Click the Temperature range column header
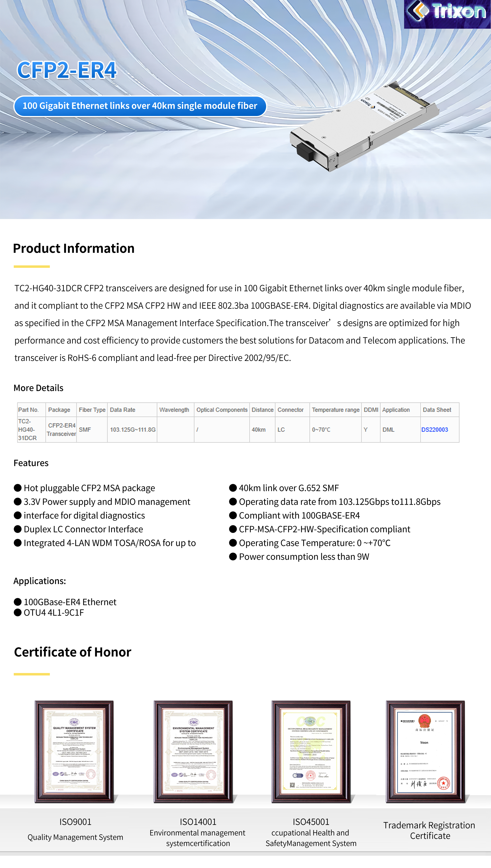 click(x=336, y=410)
